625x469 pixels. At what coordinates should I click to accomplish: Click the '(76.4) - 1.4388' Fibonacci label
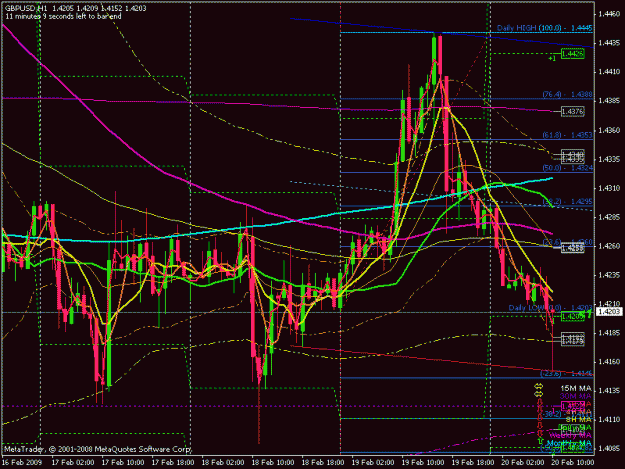[567, 94]
